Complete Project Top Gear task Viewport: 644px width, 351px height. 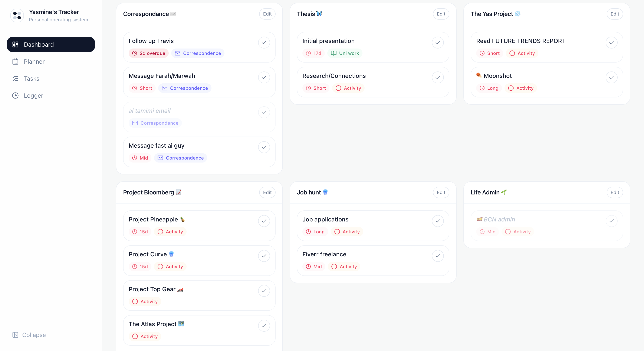[264, 291]
